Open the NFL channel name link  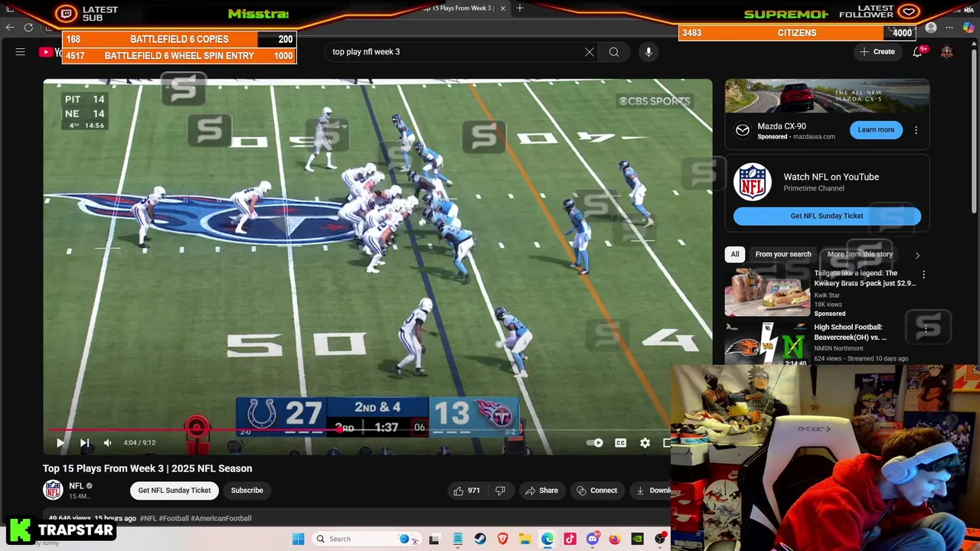76,486
